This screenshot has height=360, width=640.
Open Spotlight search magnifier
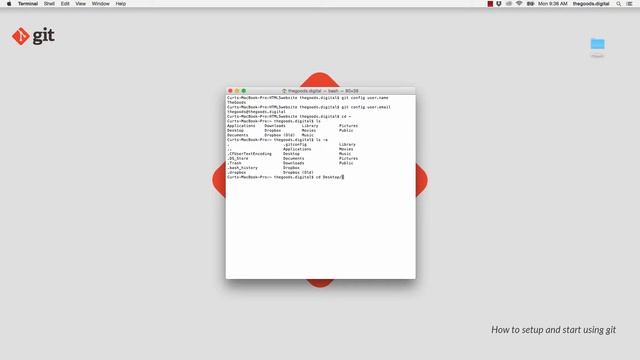coord(619,4)
